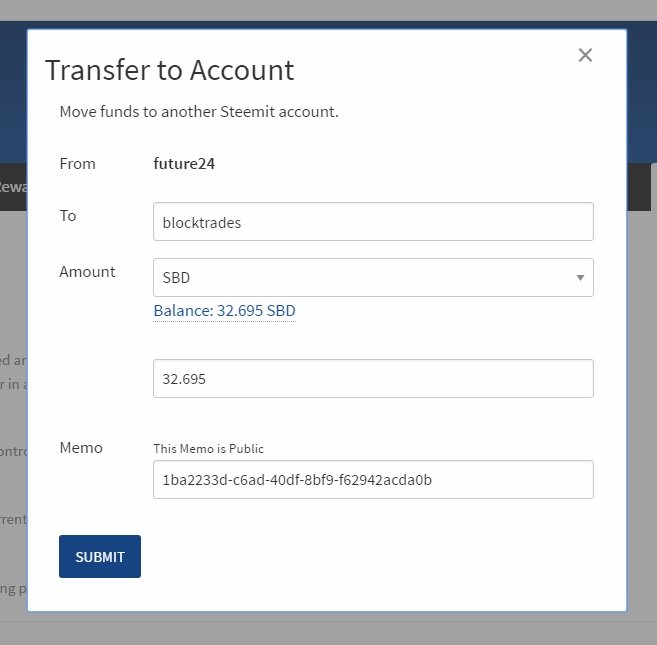
Task: Click the Memo input field
Action: point(373,479)
